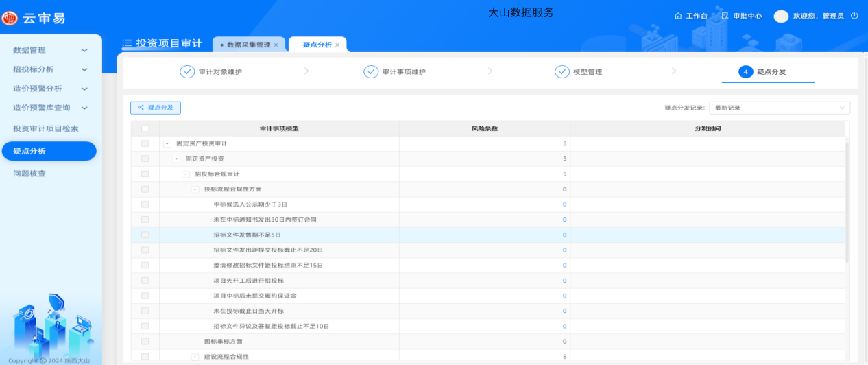Click the 云审易 logo icon
This screenshot has height=365, width=868.
click(x=10, y=18)
